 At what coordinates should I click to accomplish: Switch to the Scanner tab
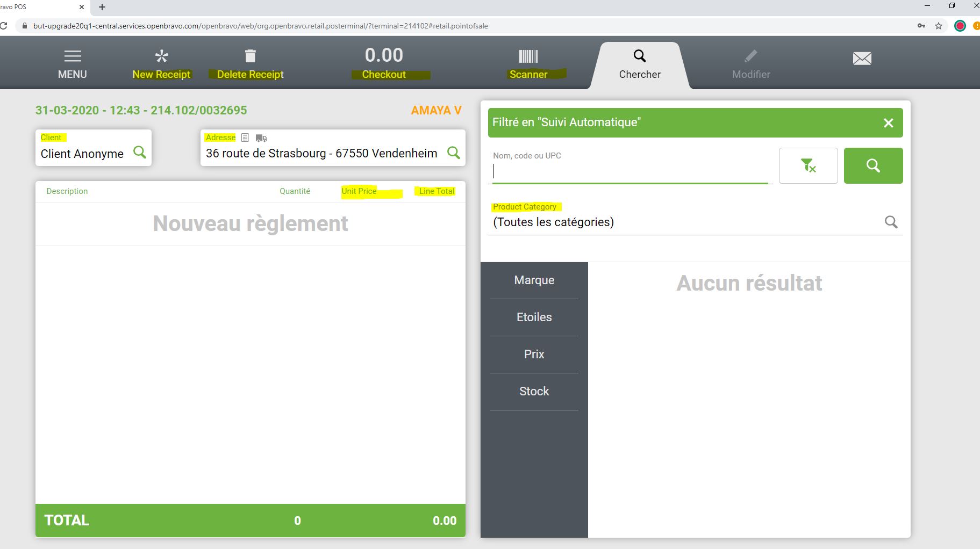(528, 64)
